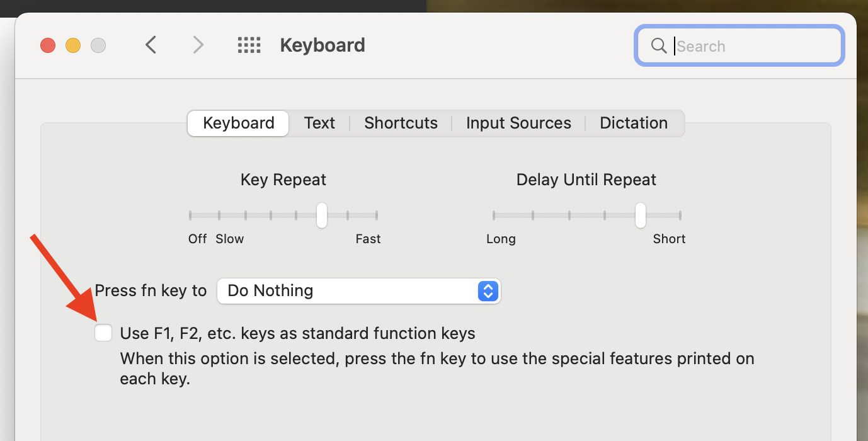868x441 pixels.
Task: Open the Shortcuts tab
Action: coord(401,123)
